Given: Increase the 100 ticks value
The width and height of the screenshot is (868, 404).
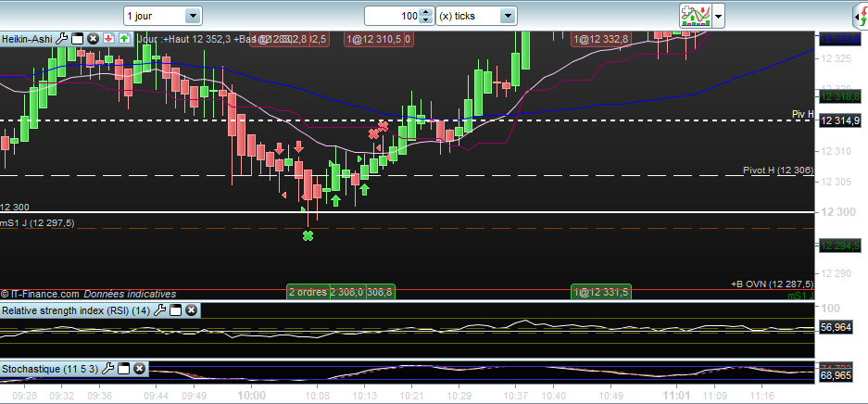Looking at the screenshot, I should point(426,12).
